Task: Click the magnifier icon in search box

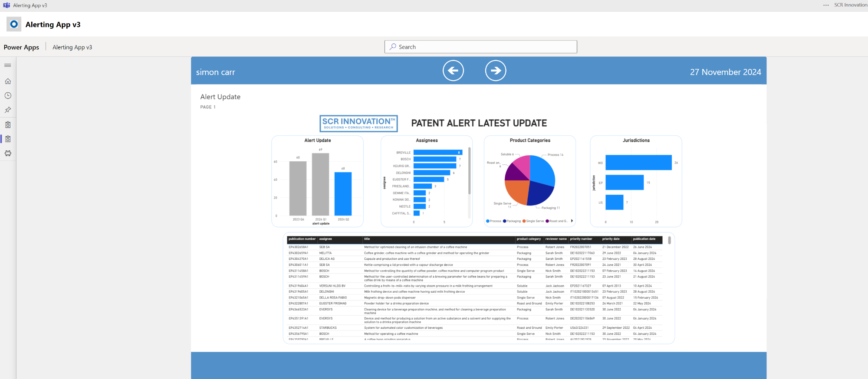Action: tap(393, 47)
